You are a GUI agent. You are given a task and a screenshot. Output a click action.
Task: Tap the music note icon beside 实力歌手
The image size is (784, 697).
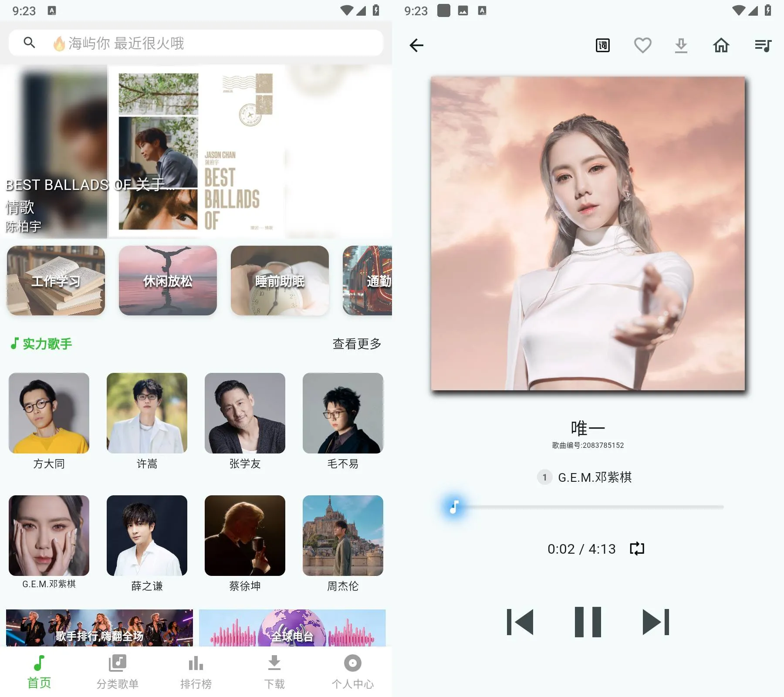point(15,344)
